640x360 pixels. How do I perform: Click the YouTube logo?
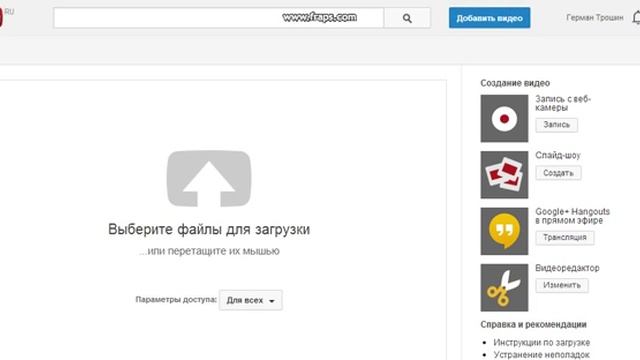pos(2,17)
